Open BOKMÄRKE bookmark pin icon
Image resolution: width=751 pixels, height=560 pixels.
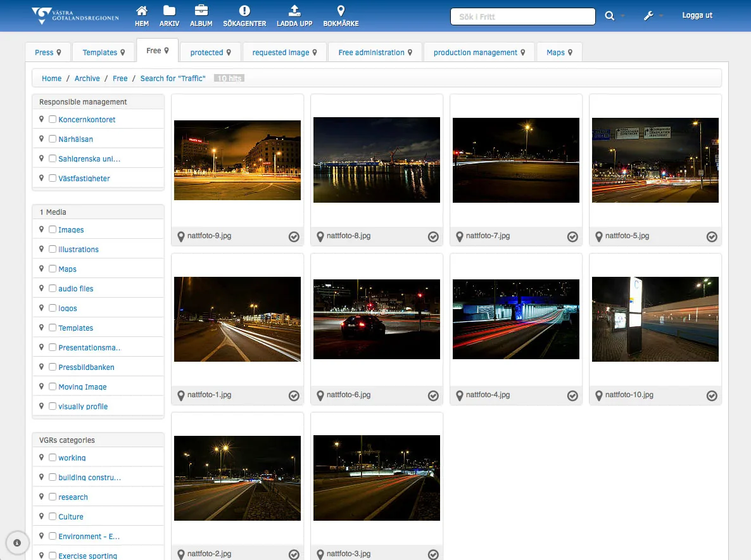click(x=341, y=11)
